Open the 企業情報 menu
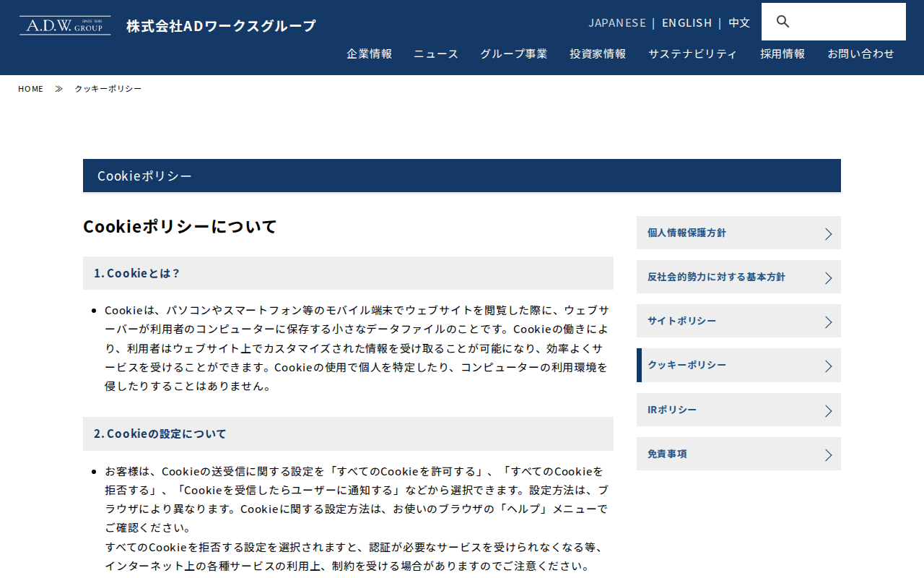The height and width of the screenshot is (578, 924). pos(369,53)
